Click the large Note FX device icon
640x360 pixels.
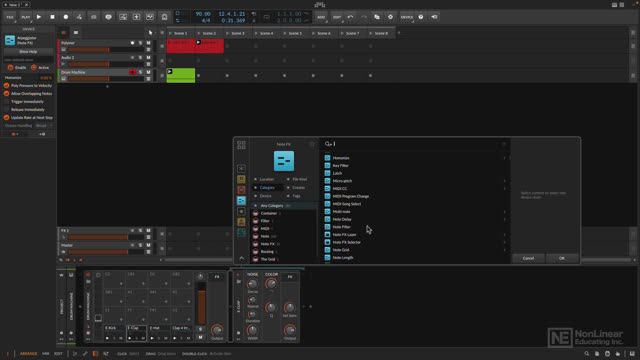284,161
